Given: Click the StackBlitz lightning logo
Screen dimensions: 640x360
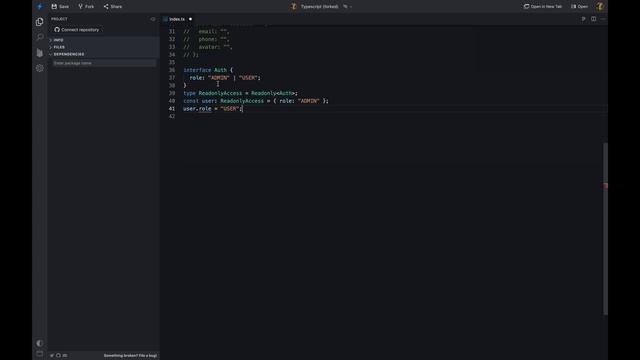Looking at the screenshot, I should tap(40, 7).
